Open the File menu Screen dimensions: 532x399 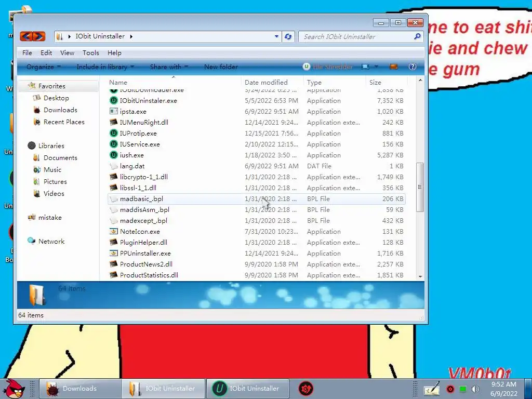[x=27, y=52]
